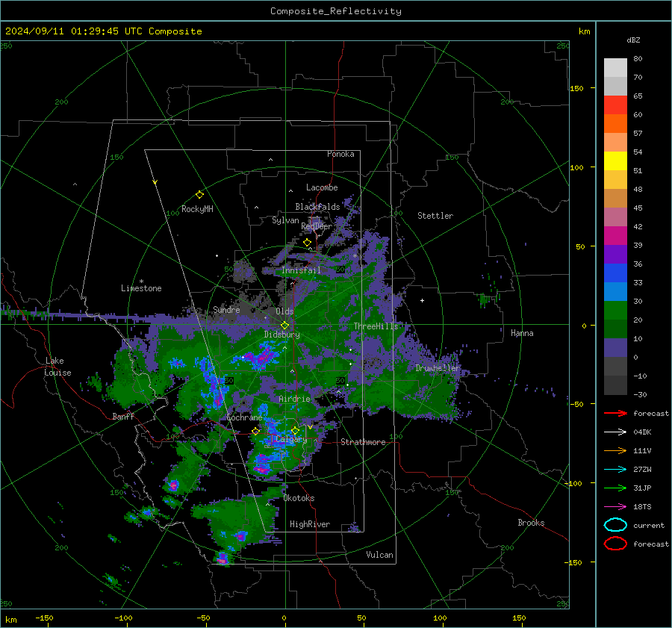Click the Hanna label
672x628 pixels.
[522, 333]
